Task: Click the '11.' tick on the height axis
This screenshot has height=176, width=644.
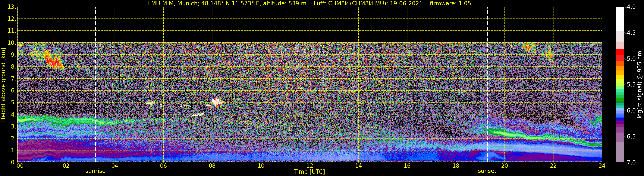Action: tap(12, 31)
